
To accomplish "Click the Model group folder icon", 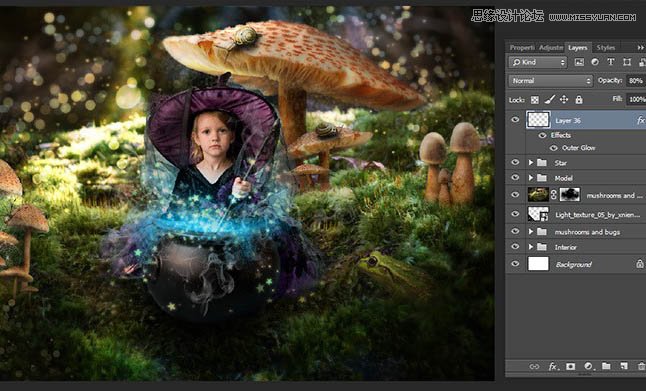I will 542,178.
